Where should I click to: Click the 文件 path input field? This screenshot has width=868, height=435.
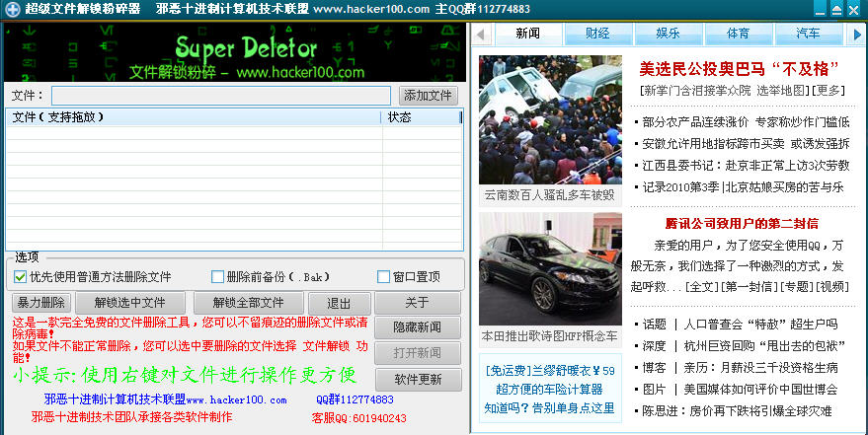221,96
